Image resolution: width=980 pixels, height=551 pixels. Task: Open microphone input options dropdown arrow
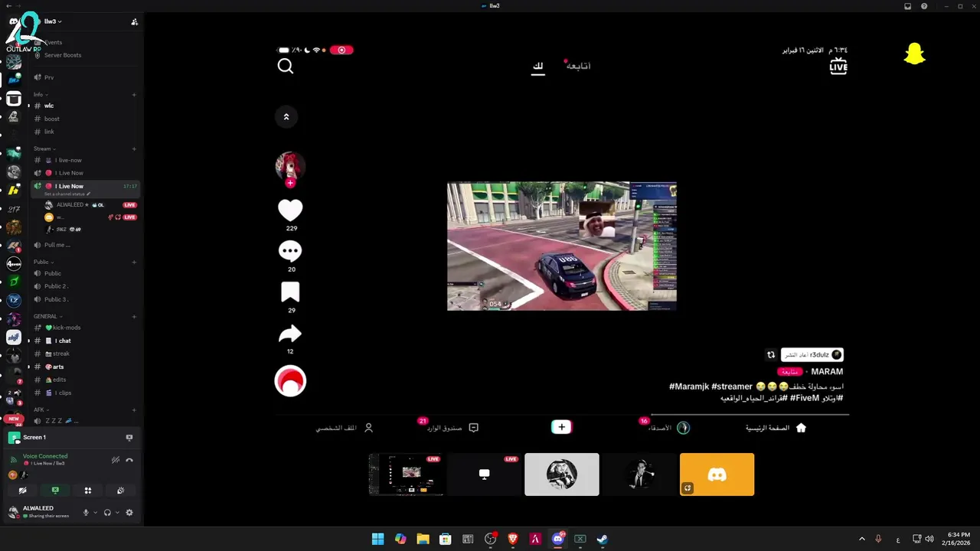pyautogui.click(x=95, y=513)
